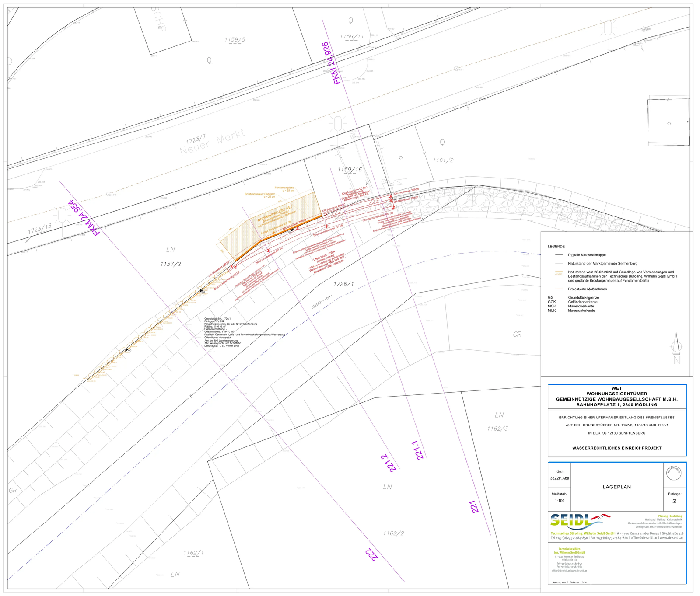Click the Neuer Markt street name
This screenshot has width=700, height=596.
(212, 143)
